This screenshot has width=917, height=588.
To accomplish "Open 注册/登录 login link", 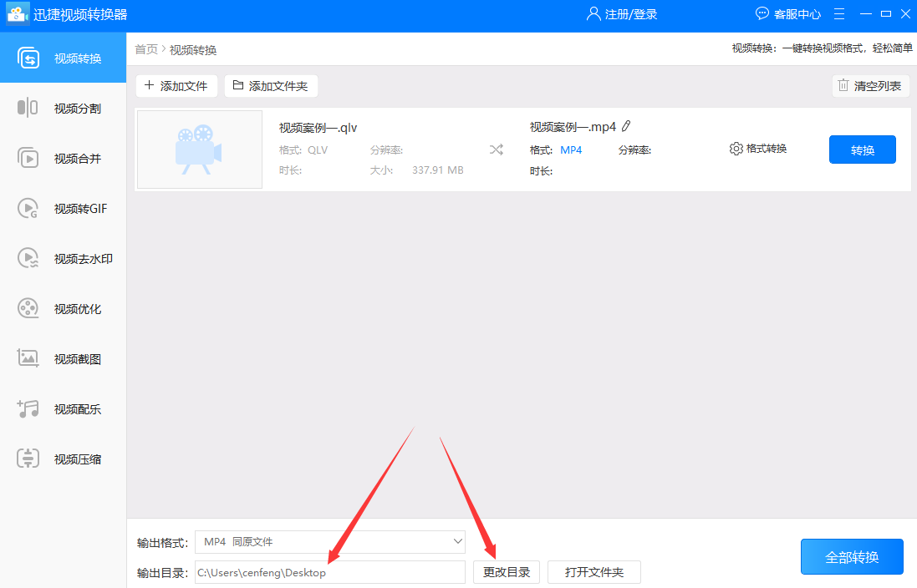I will click(x=631, y=14).
